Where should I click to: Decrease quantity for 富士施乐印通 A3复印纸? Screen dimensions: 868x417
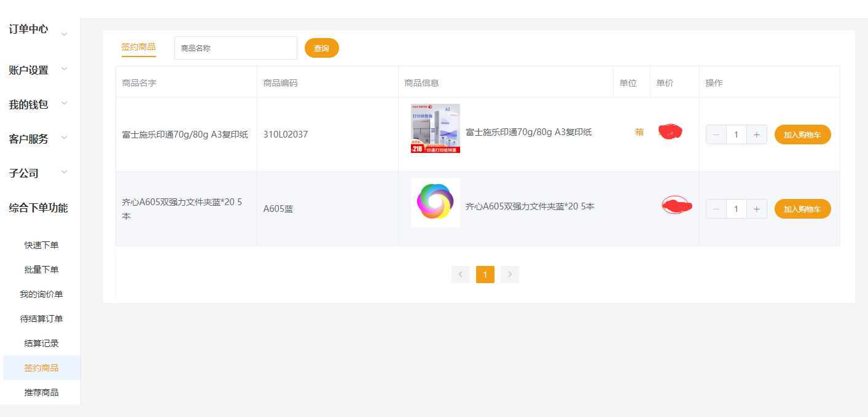tap(716, 134)
